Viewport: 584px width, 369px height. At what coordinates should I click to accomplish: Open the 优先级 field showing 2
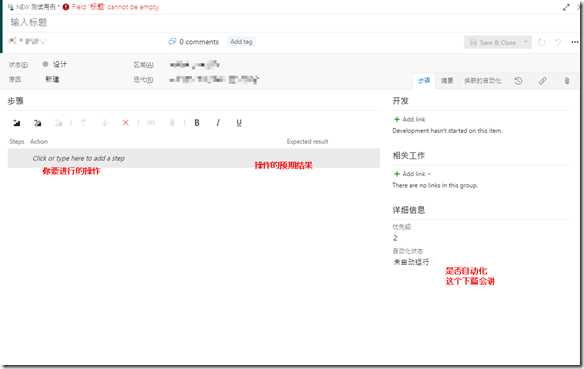[395, 238]
